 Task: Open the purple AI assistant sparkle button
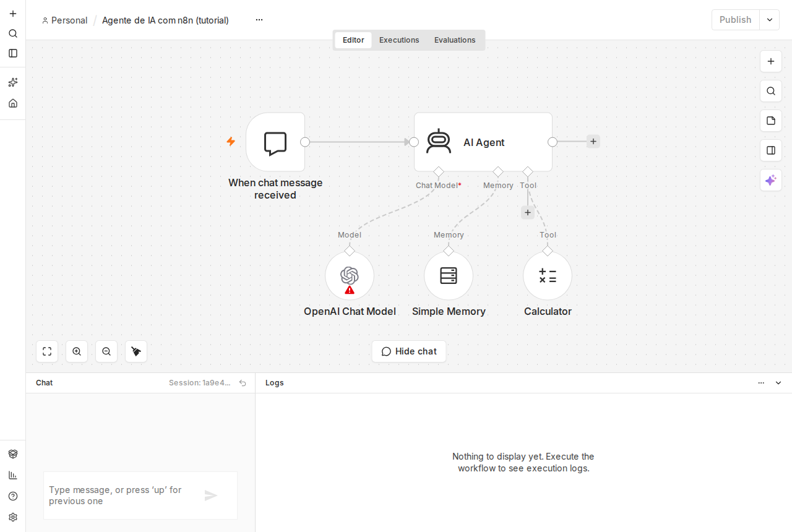pos(771,180)
